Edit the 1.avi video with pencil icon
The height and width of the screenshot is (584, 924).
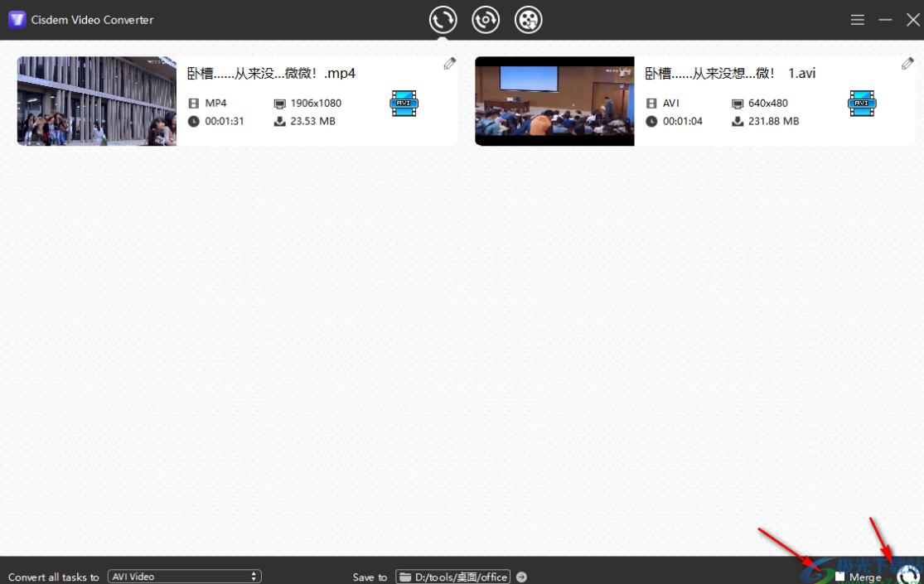[907, 64]
